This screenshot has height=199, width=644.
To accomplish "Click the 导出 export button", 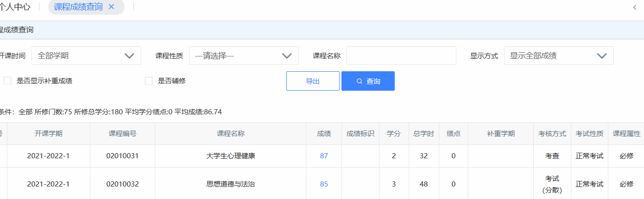I will click(x=313, y=81).
